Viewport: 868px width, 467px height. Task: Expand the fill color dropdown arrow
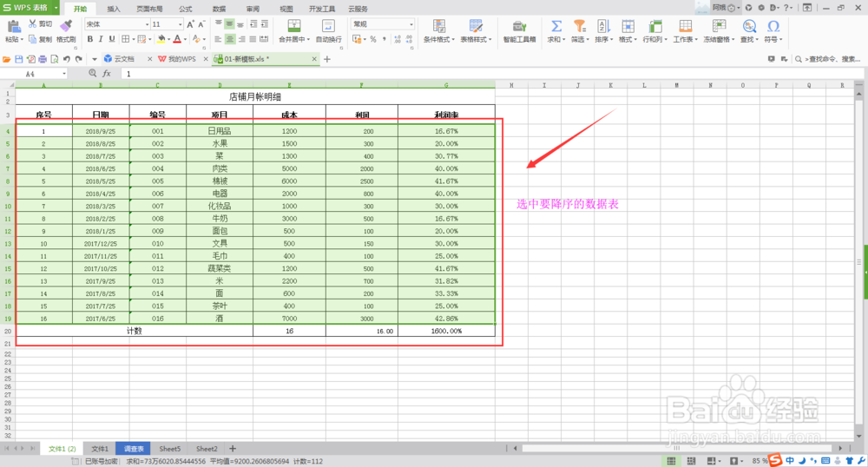click(169, 39)
